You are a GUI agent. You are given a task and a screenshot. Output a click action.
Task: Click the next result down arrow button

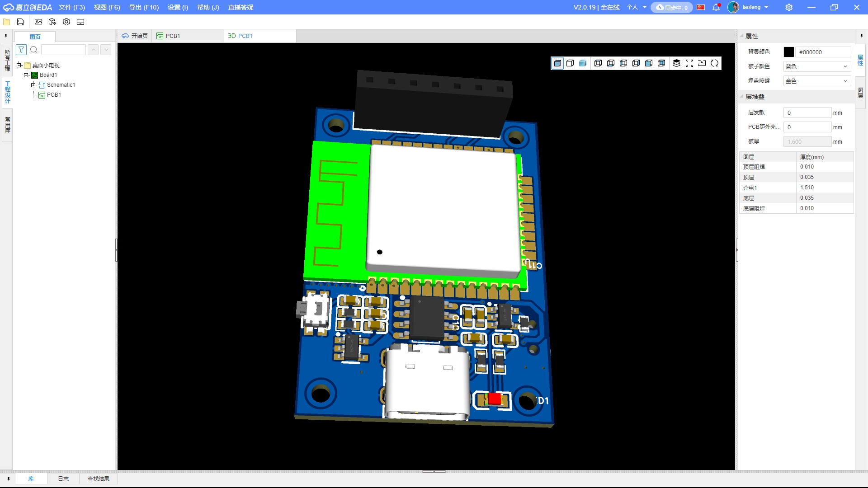(106, 50)
